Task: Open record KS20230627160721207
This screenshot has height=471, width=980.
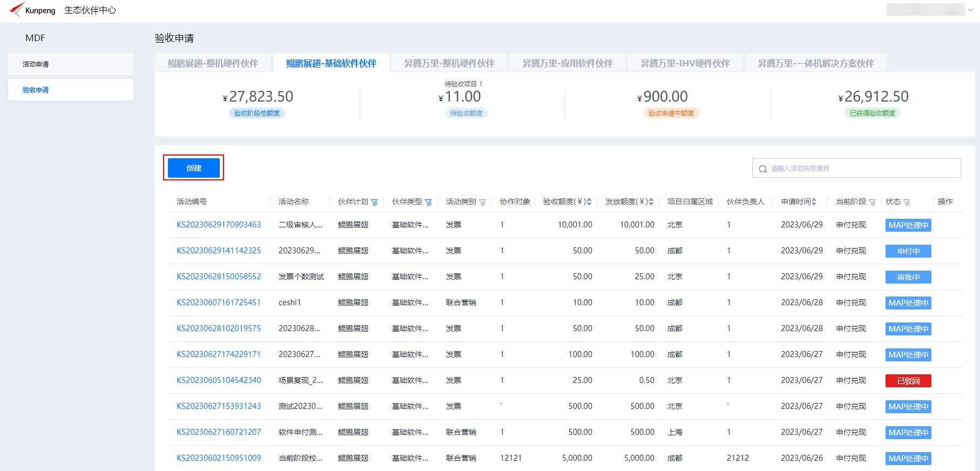Action: pyautogui.click(x=219, y=432)
